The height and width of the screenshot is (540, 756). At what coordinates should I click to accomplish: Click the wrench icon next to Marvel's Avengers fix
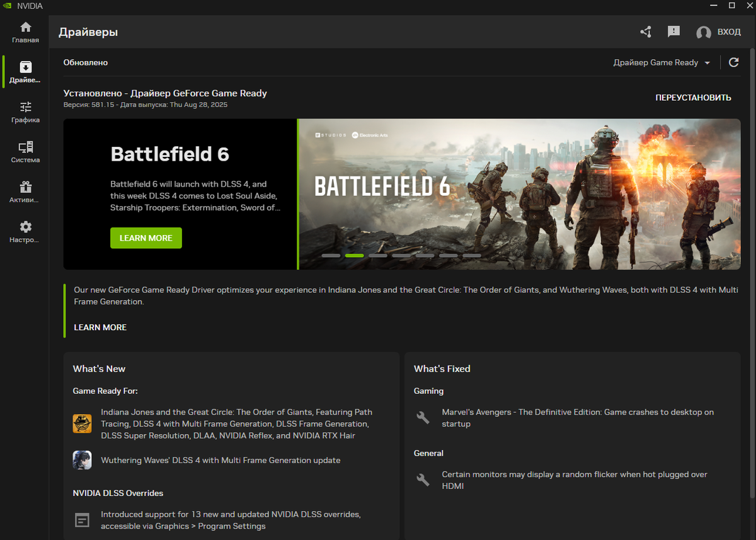coord(423,417)
